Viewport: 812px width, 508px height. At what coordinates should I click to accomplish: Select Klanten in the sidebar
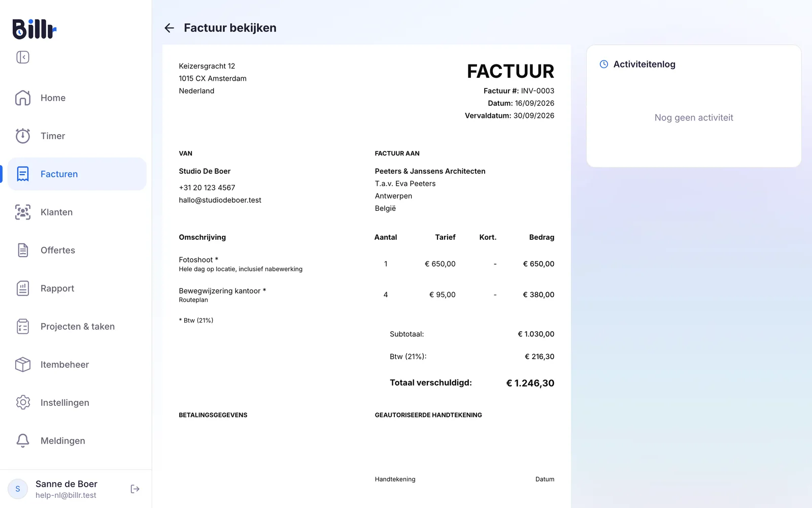(x=77, y=212)
